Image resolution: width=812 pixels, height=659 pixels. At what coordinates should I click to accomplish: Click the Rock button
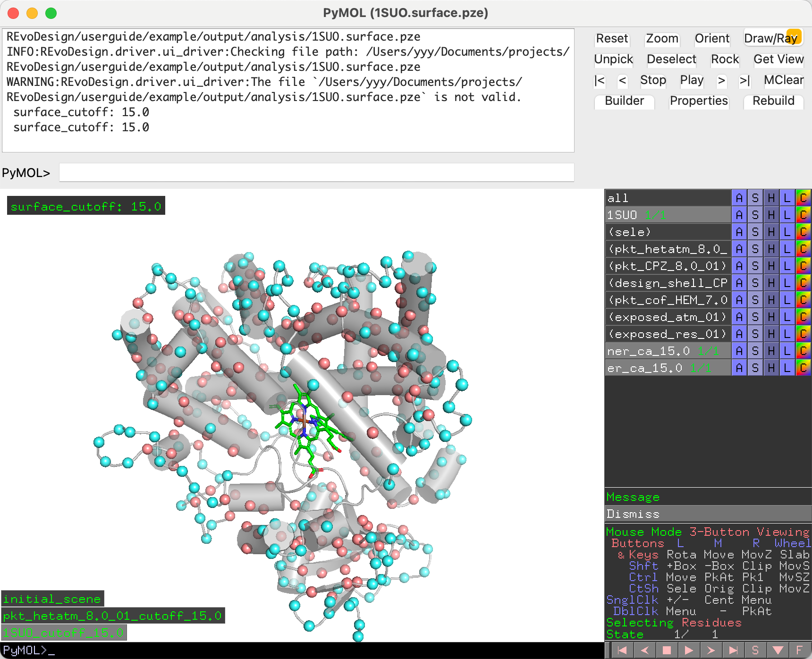[725, 59]
